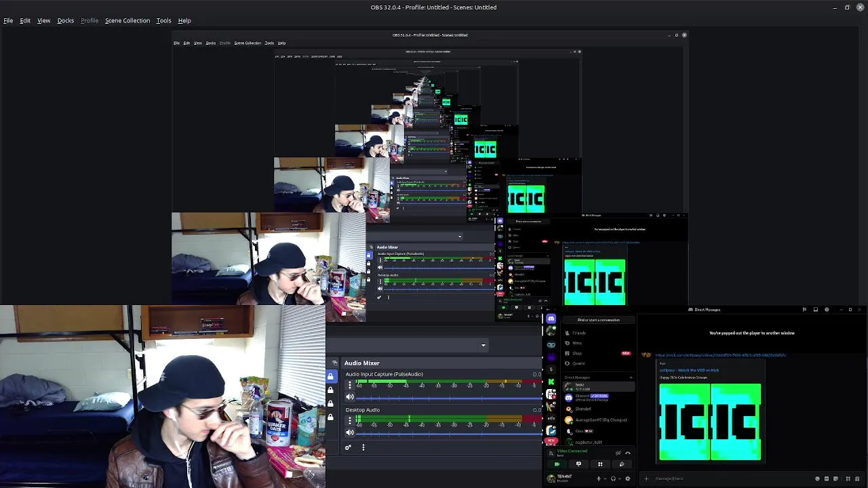
Task: Open the Discord inbox icon in title bar
Action: [x=816, y=310]
